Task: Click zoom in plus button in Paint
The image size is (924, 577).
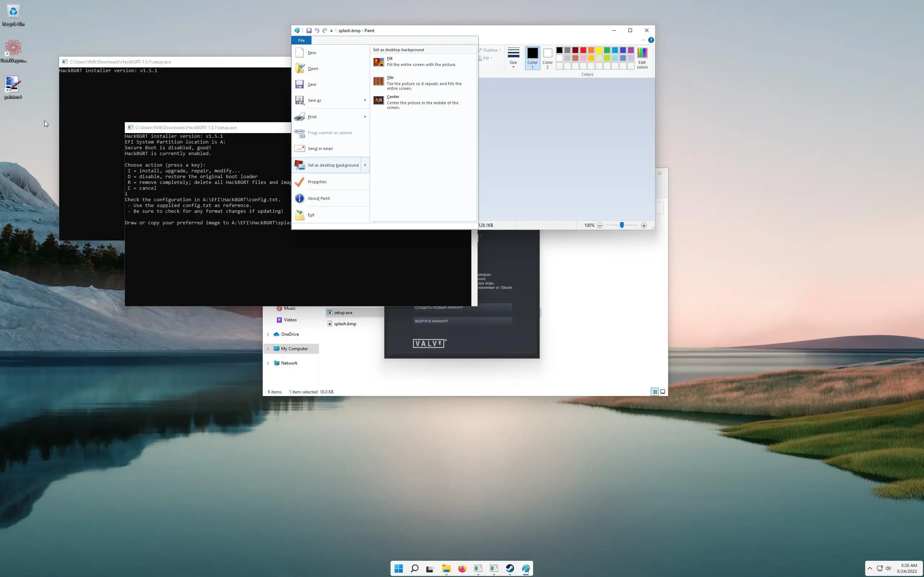Action: (x=644, y=225)
